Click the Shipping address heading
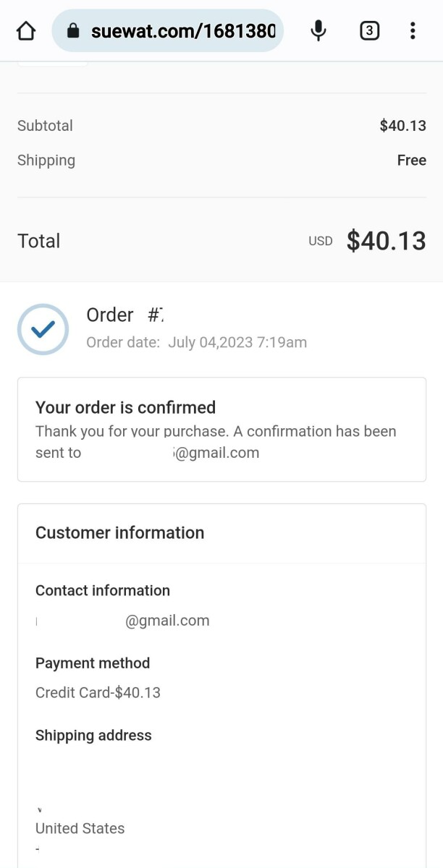Image resolution: width=443 pixels, height=868 pixels. 93,736
